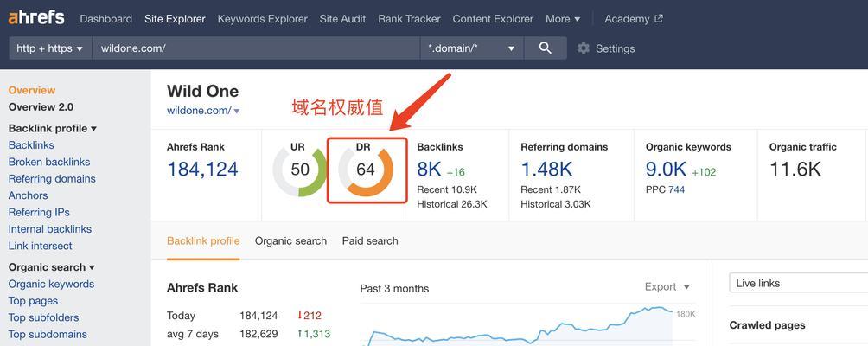Click the URL input field with wildone.com/
868x346 pixels.
[256, 48]
